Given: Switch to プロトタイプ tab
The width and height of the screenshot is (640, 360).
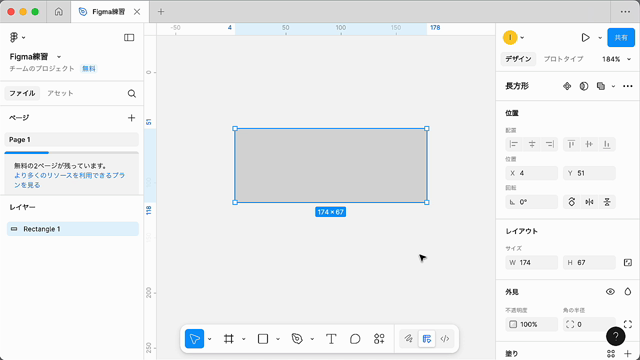Looking at the screenshot, I should pyautogui.click(x=563, y=59).
